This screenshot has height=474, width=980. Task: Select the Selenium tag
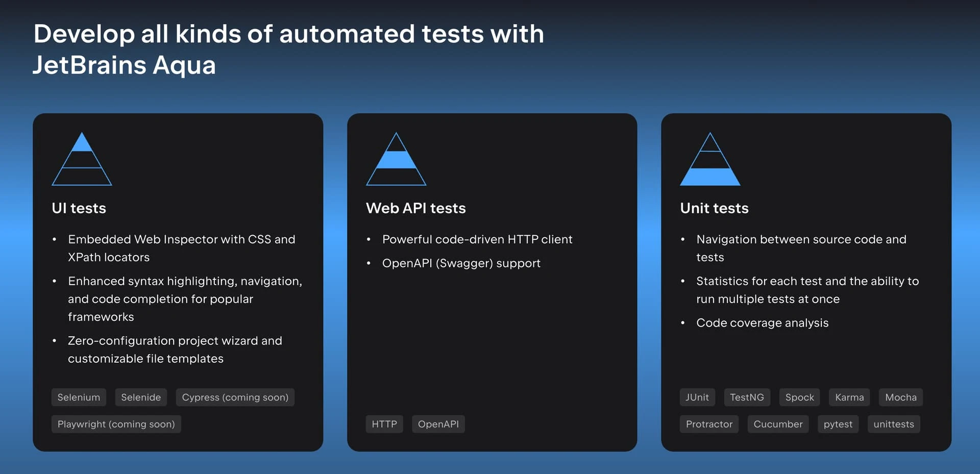pyautogui.click(x=79, y=397)
